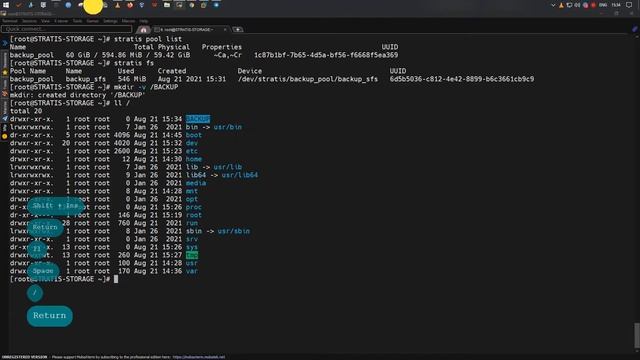Open the Windows notification center icon
The image size is (640, 360).
click(629, 5)
